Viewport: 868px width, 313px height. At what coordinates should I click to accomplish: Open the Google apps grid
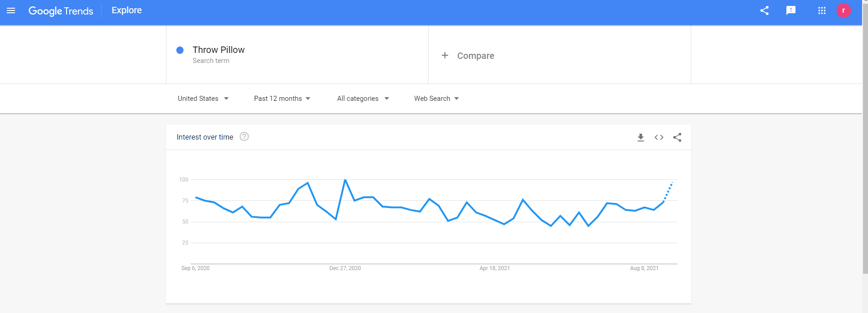click(x=822, y=10)
